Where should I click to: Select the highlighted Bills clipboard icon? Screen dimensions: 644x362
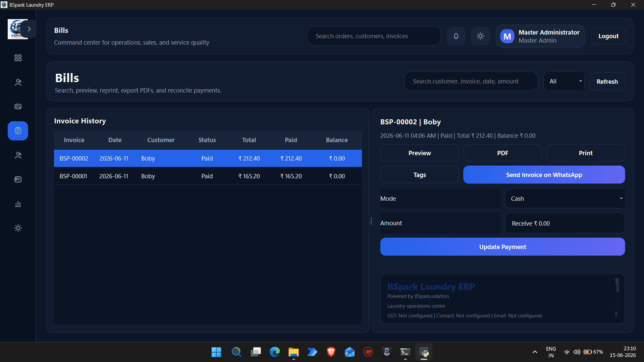(x=18, y=131)
